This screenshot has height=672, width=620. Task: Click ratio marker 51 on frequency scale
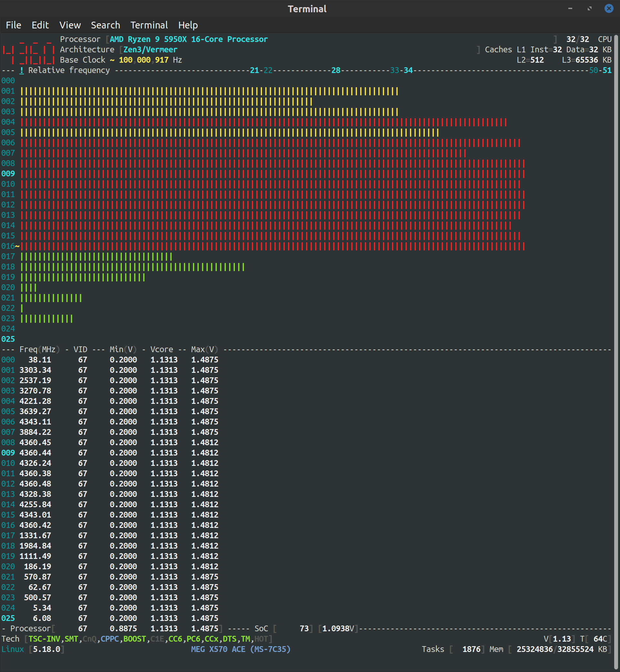pos(607,70)
